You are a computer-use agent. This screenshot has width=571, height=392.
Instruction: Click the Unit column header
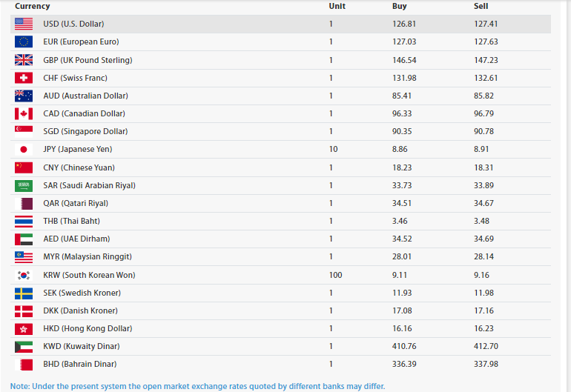pos(337,7)
